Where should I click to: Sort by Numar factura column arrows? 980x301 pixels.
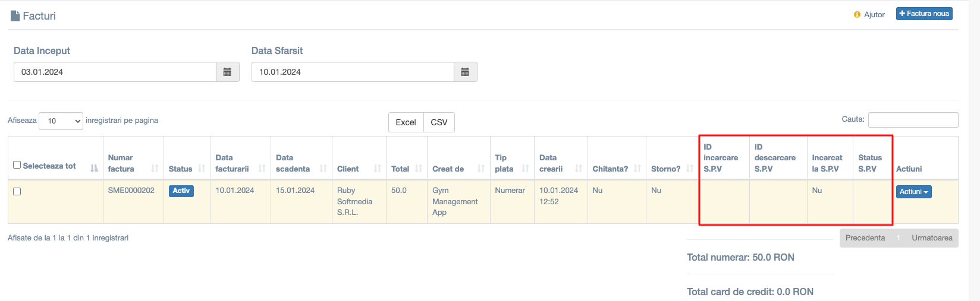pos(155,169)
